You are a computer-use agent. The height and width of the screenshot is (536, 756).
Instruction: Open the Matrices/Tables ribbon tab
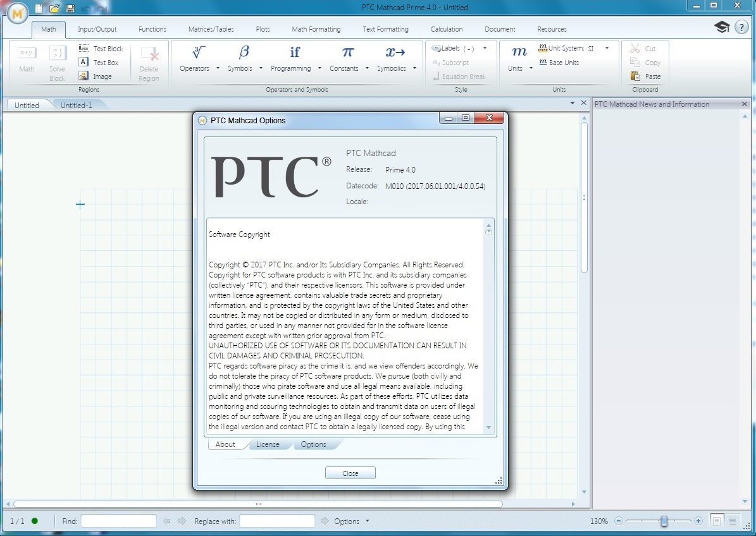pyautogui.click(x=211, y=29)
